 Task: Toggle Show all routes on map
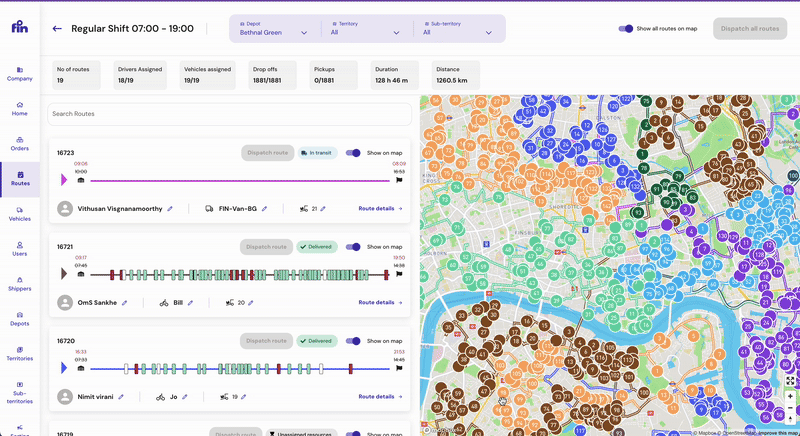pyautogui.click(x=626, y=29)
